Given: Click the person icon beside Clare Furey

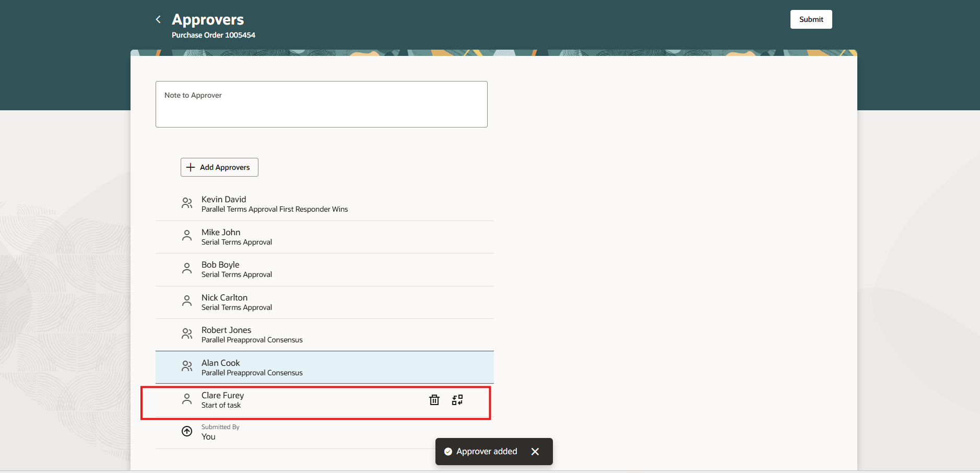Looking at the screenshot, I should pos(187,399).
